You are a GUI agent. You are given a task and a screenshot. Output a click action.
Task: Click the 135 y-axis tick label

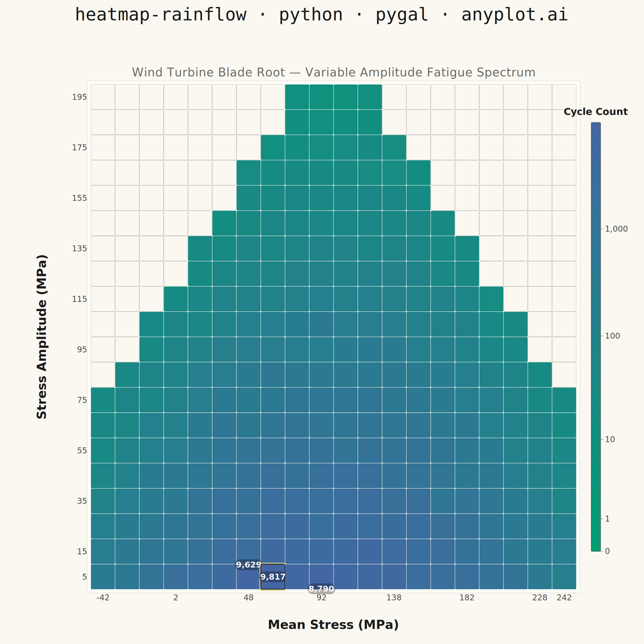[x=80, y=248]
